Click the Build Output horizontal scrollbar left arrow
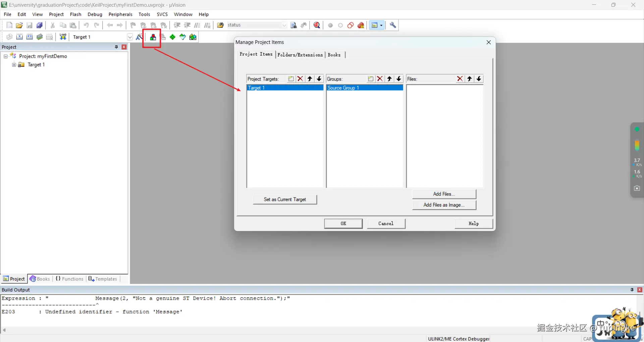 pos(4,330)
